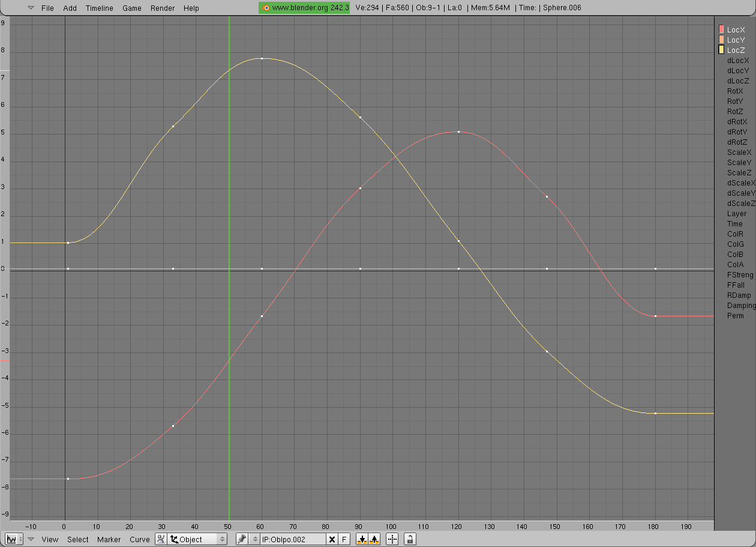Select the Damping channel
This screenshot has height=547, width=756.
741,305
